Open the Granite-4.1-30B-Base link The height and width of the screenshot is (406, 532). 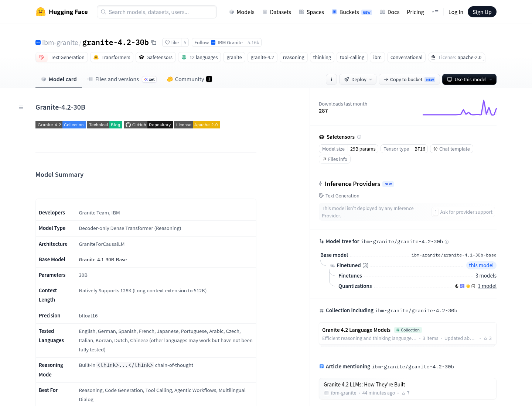coord(103,259)
